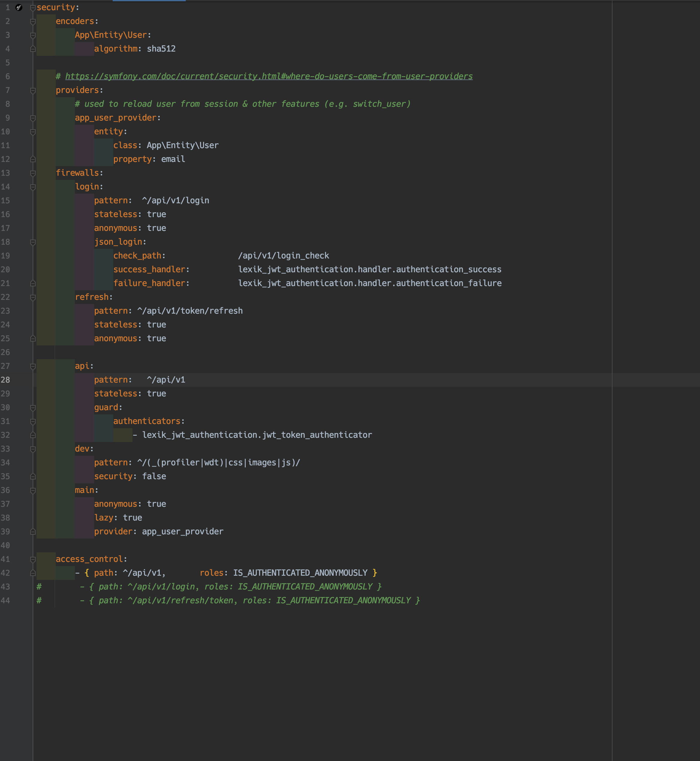Click the jwt_token_authenticator list entry

coord(257,435)
